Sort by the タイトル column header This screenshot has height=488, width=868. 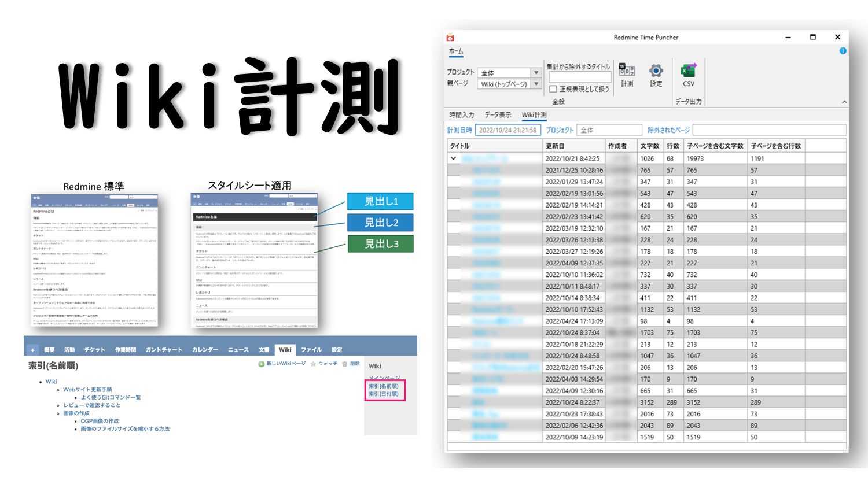(x=494, y=146)
